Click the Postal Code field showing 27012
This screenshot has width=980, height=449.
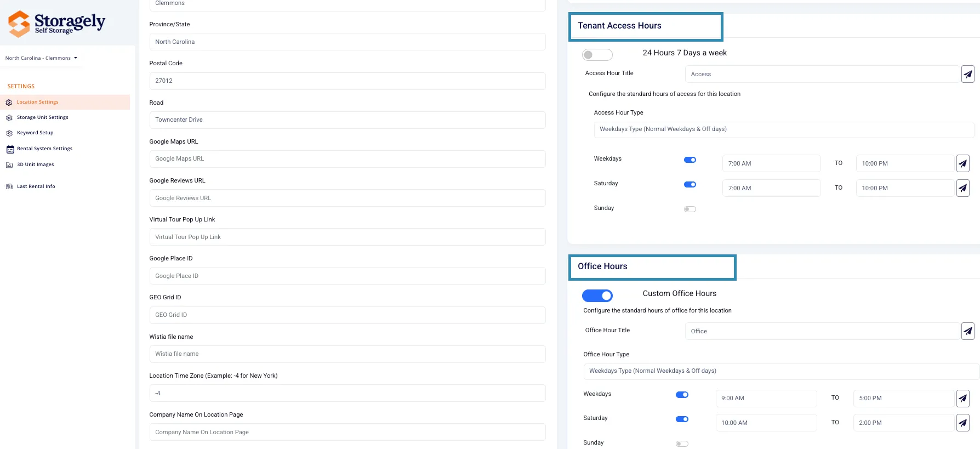(x=347, y=81)
